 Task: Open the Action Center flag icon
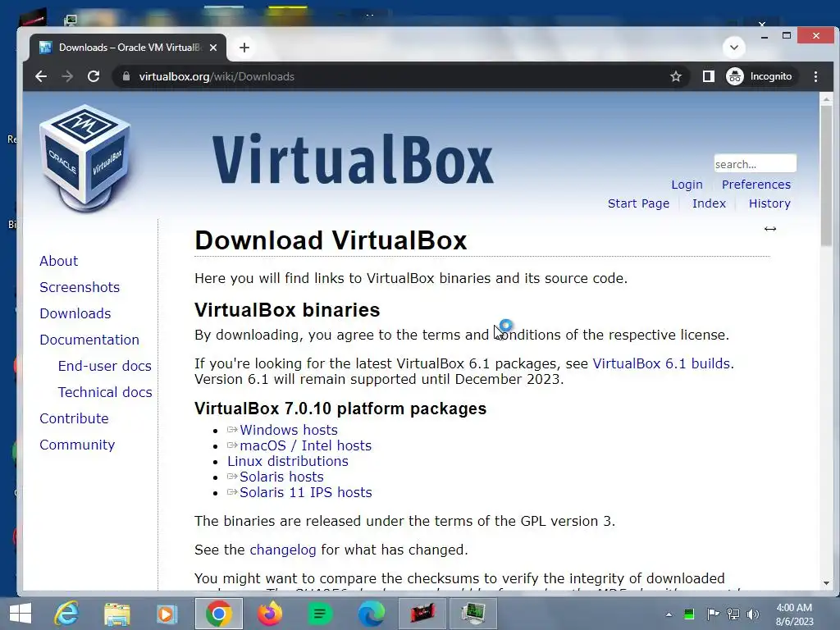pos(713,614)
